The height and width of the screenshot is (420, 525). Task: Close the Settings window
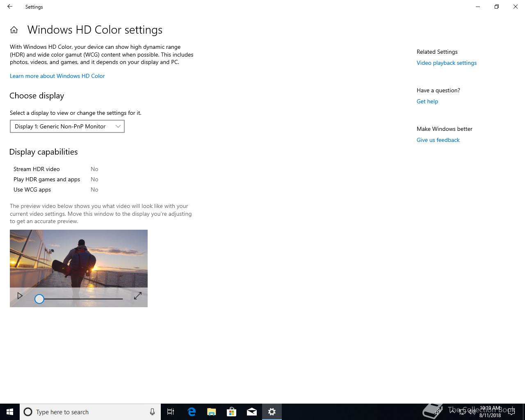(516, 7)
